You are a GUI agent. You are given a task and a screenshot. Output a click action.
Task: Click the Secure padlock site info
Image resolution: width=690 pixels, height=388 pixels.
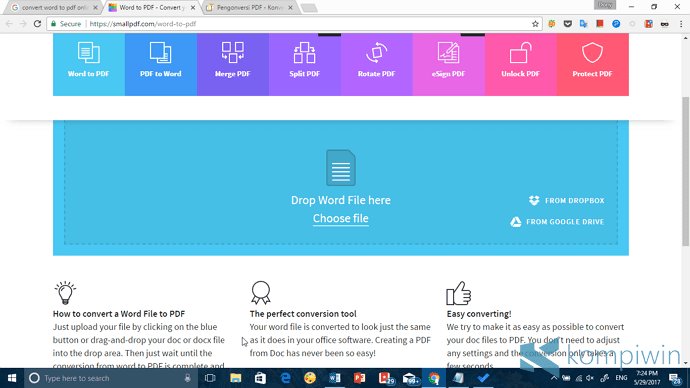66,24
